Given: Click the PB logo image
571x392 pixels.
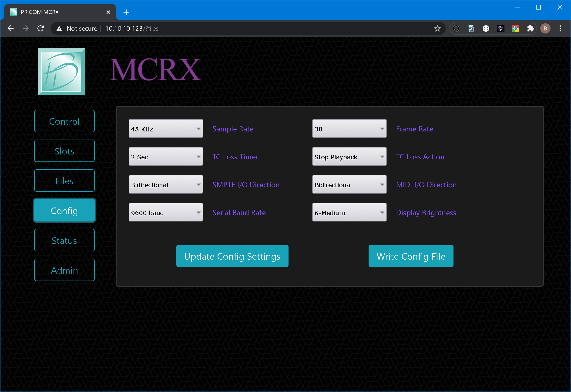Looking at the screenshot, I should pyautogui.click(x=62, y=71).
